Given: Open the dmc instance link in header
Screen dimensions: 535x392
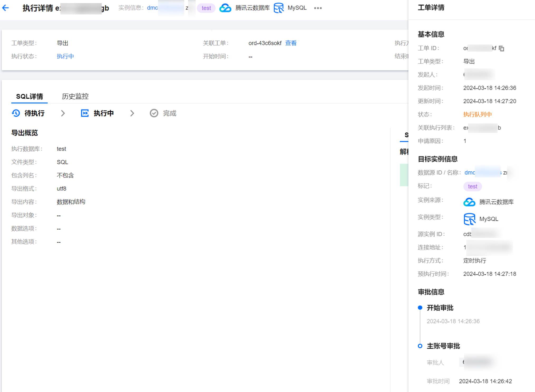Looking at the screenshot, I should pyautogui.click(x=152, y=8).
